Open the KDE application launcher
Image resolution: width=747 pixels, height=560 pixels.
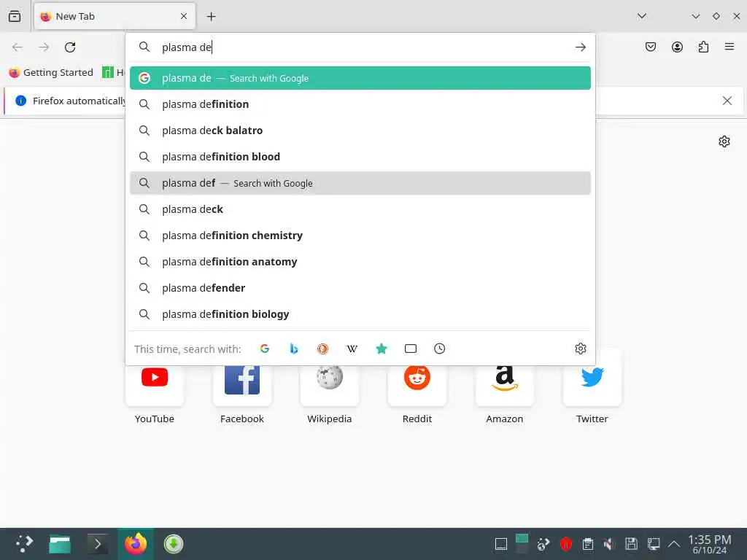24,544
